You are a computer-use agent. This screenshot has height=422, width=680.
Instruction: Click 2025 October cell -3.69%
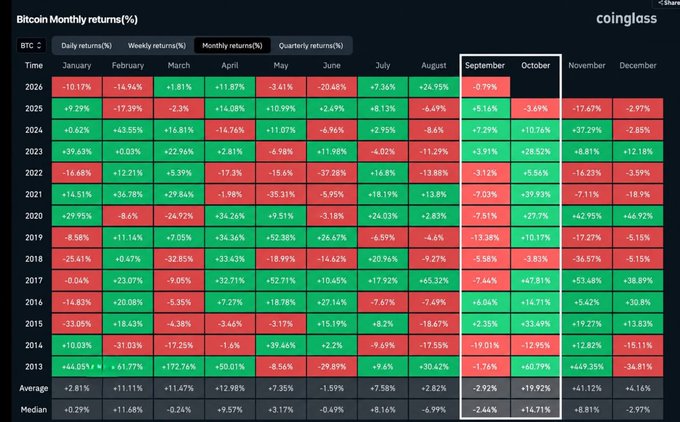536,108
